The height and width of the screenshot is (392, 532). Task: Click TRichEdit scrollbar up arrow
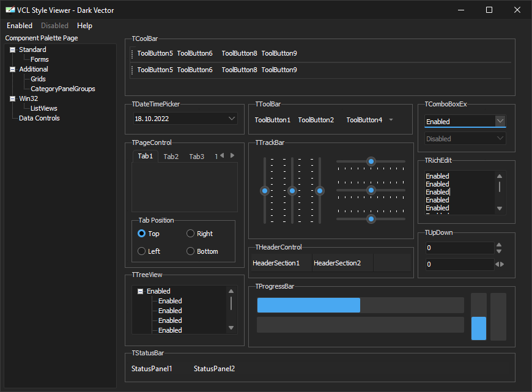[x=500, y=176]
